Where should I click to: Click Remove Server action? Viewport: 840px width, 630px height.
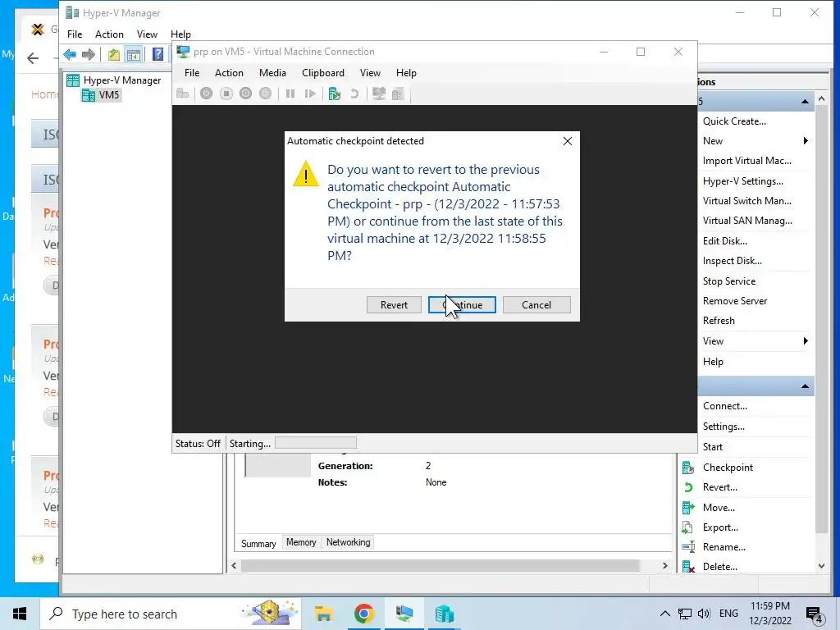735,301
